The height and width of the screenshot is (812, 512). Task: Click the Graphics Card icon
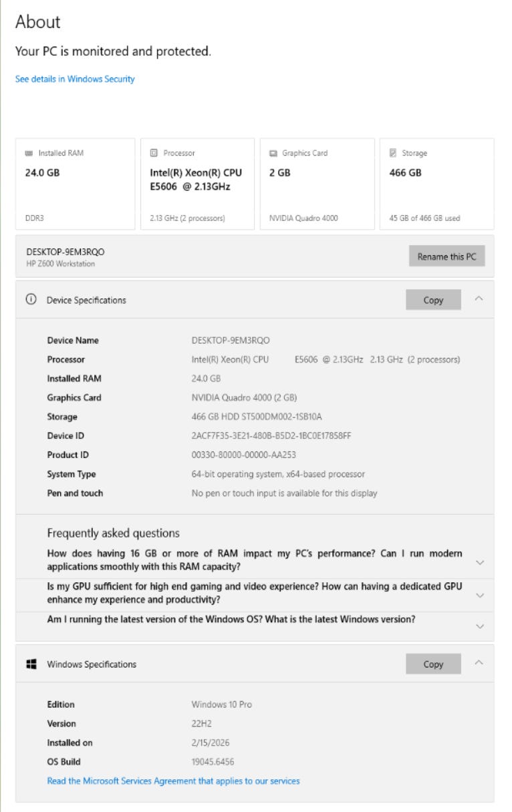(273, 153)
